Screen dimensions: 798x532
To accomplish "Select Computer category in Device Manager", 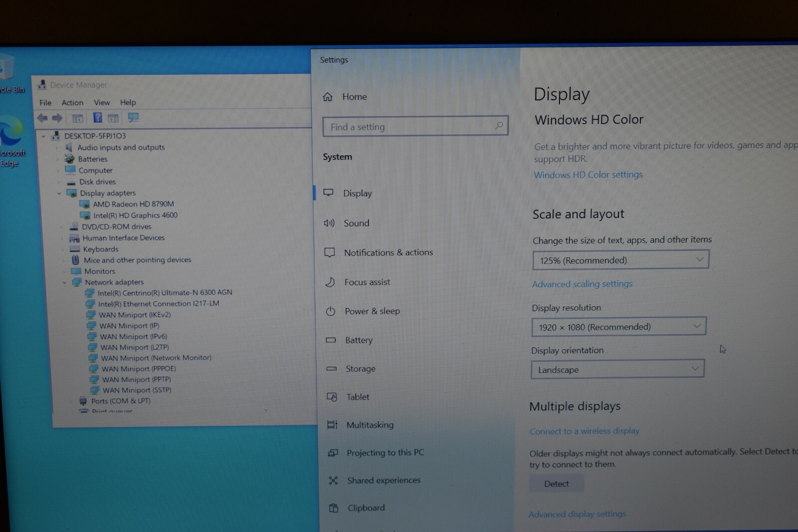I will click(x=95, y=171).
